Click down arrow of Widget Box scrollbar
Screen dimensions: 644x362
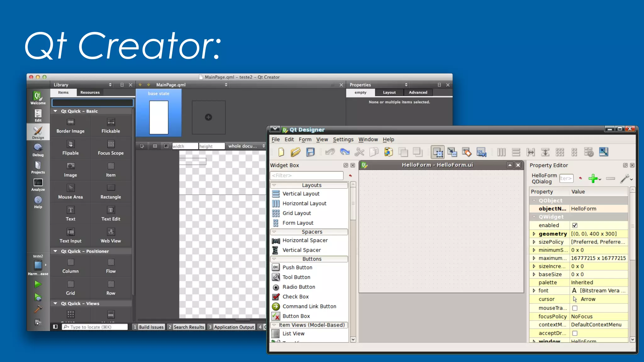pyautogui.click(x=353, y=339)
